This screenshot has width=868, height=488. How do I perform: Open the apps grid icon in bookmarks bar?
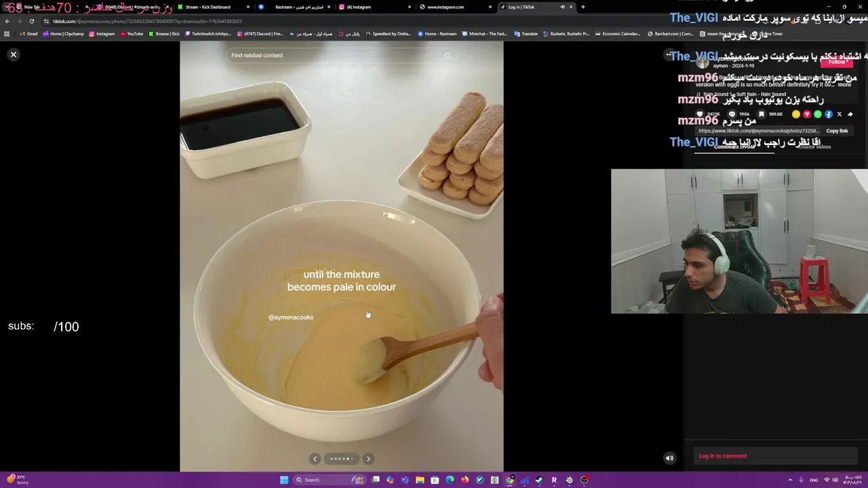(x=7, y=34)
